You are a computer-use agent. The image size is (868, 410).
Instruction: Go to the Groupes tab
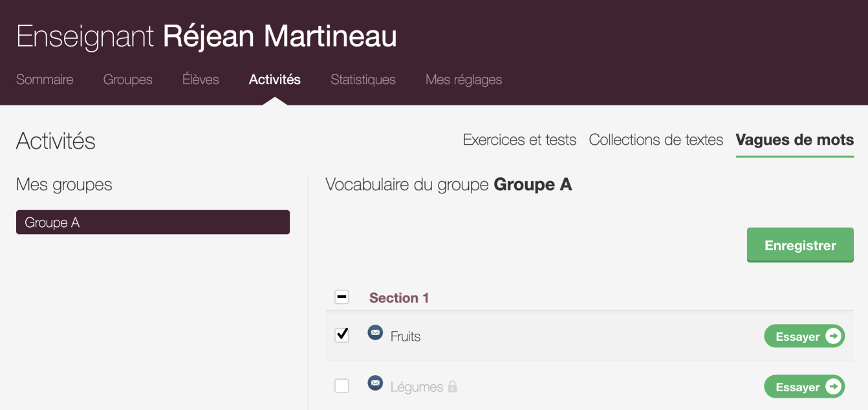[128, 80]
